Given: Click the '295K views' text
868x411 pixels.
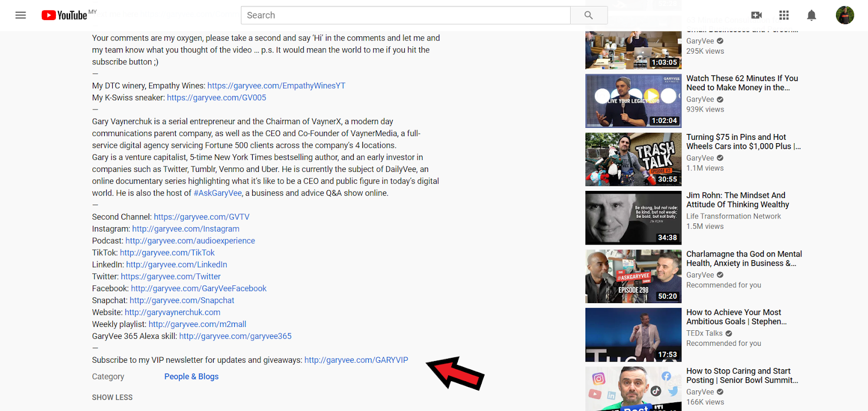Looking at the screenshot, I should (705, 51).
